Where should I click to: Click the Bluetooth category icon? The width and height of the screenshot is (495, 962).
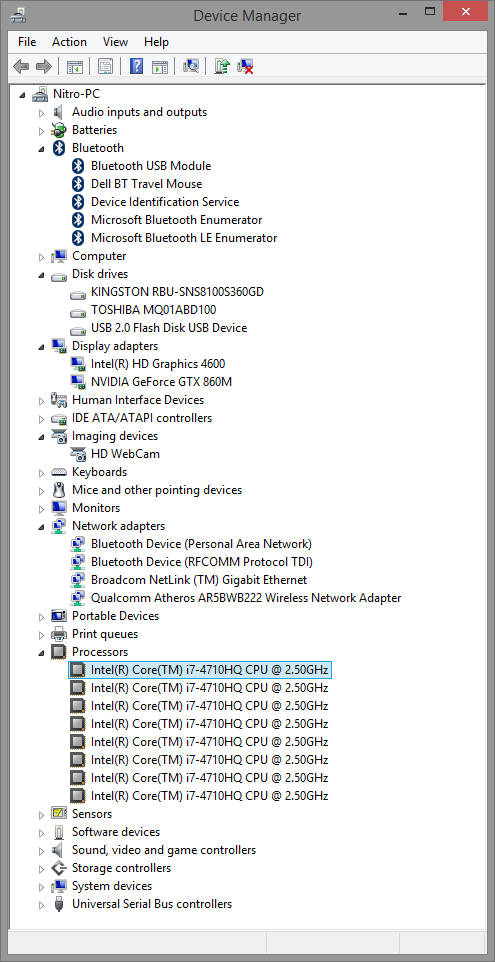59,148
